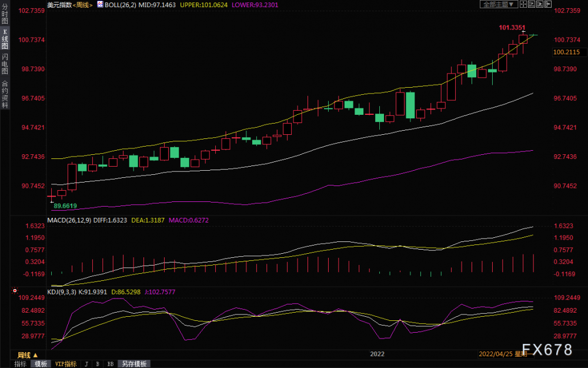Click the arrow-right export icon at top right
The height and width of the screenshot is (368, 588).
(x=548, y=4)
